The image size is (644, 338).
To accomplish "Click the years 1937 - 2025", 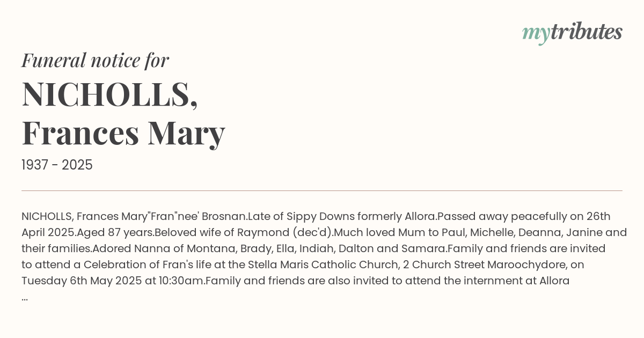I will click(x=57, y=165).
